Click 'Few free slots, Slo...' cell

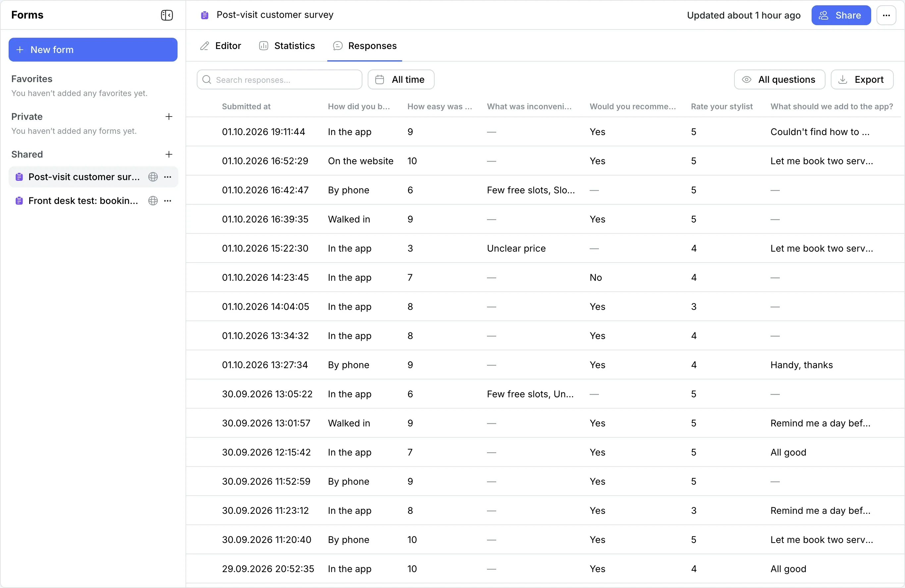(x=530, y=190)
